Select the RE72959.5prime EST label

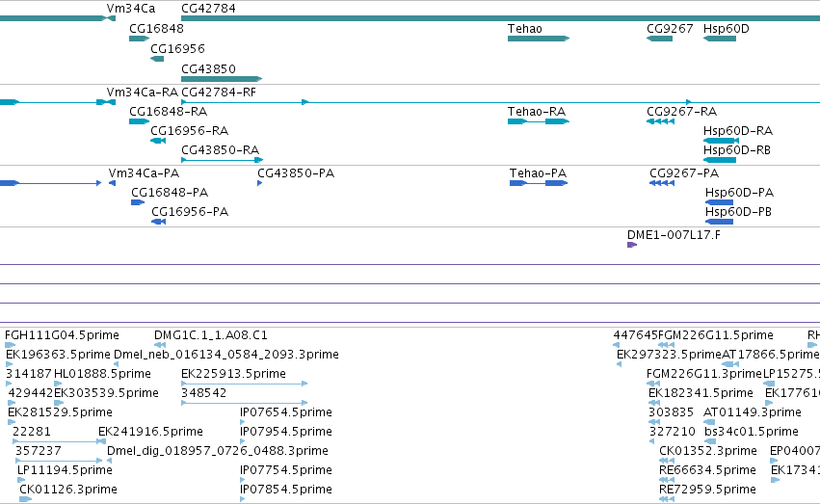707,490
